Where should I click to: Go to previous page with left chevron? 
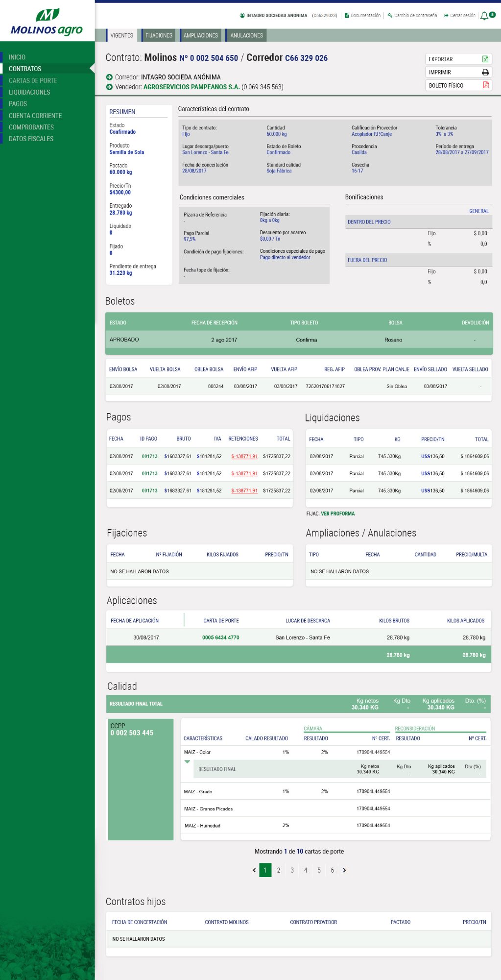pyautogui.click(x=254, y=870)
